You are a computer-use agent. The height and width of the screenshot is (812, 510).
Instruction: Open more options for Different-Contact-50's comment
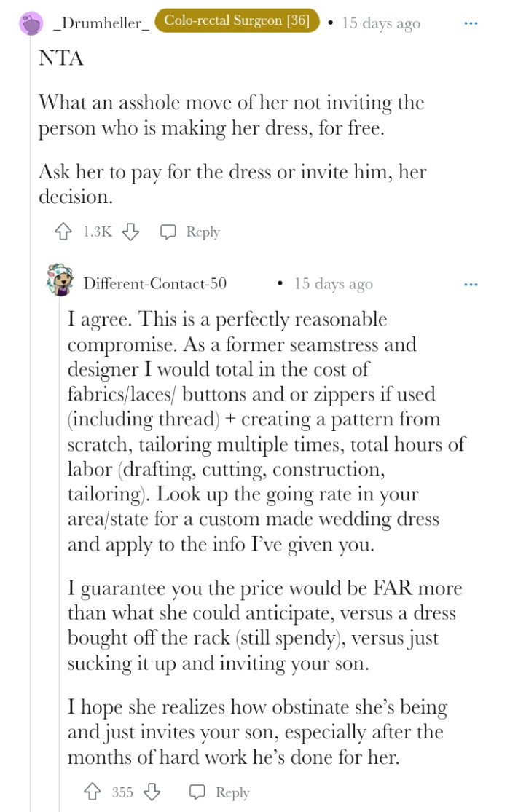click(471, 284)
